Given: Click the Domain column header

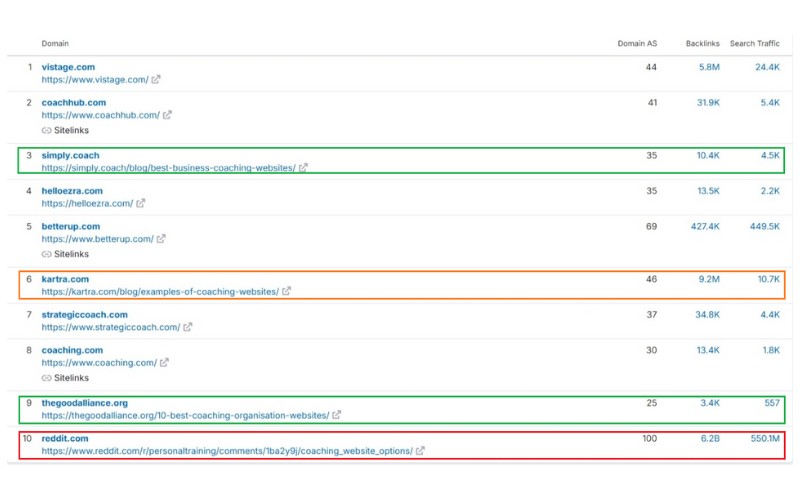Looking at the screenshot, I should 55,44.
